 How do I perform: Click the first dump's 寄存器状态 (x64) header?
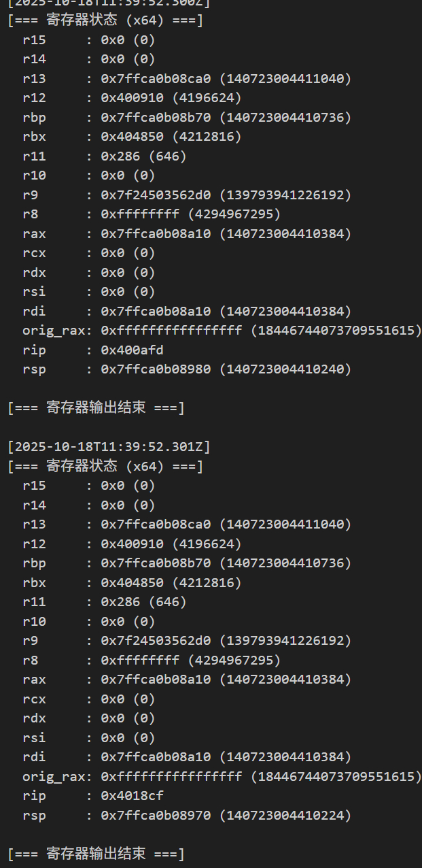[105, 20]
